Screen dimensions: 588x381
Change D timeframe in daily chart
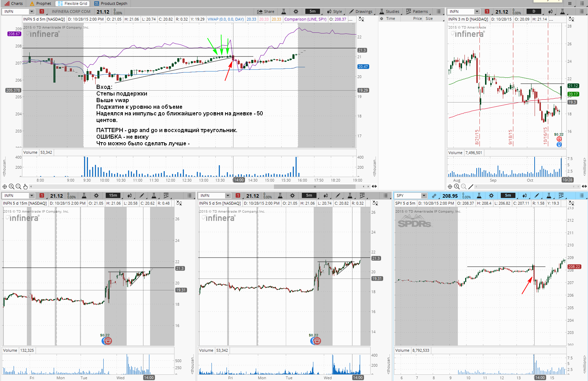coord(534,12)
